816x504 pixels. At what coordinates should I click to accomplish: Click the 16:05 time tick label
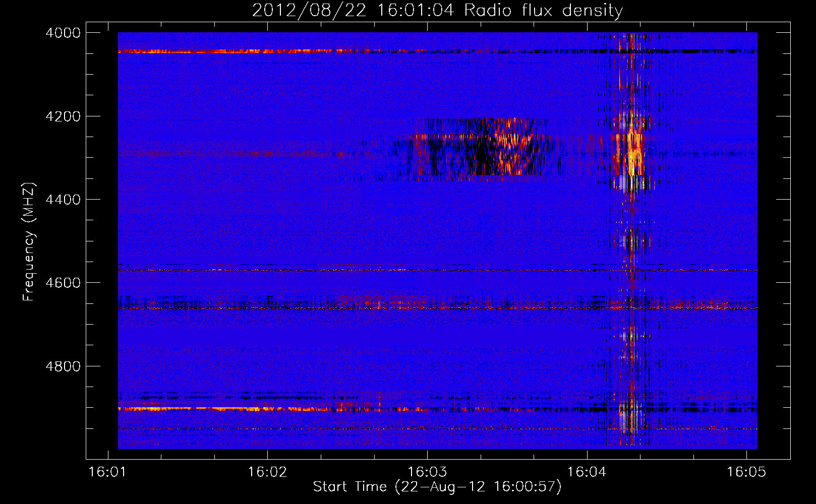pos(746,472)
